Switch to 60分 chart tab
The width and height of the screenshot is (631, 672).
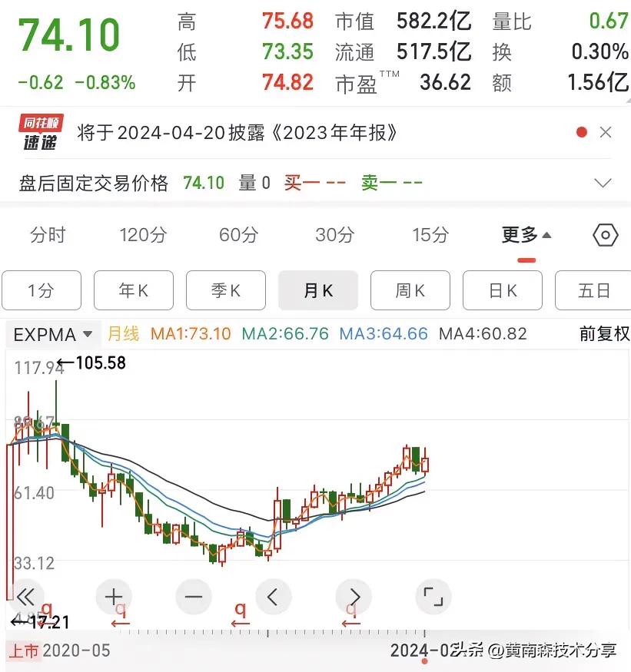tap(238, 235)
